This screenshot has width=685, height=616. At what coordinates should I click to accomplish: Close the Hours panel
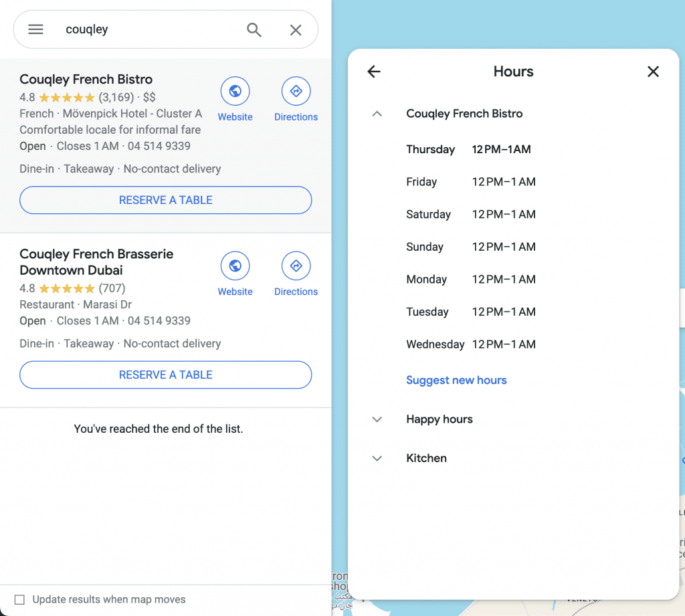653,71
